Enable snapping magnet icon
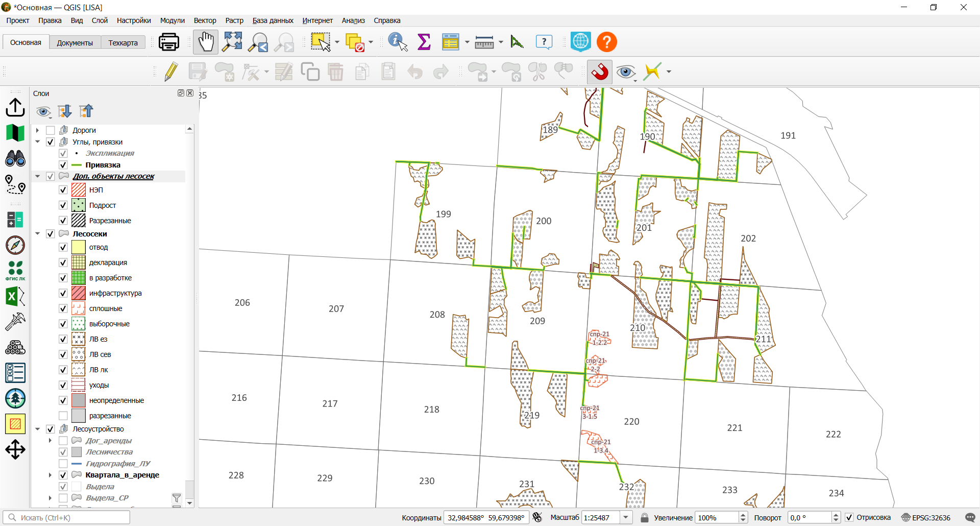 click(600, 72)
